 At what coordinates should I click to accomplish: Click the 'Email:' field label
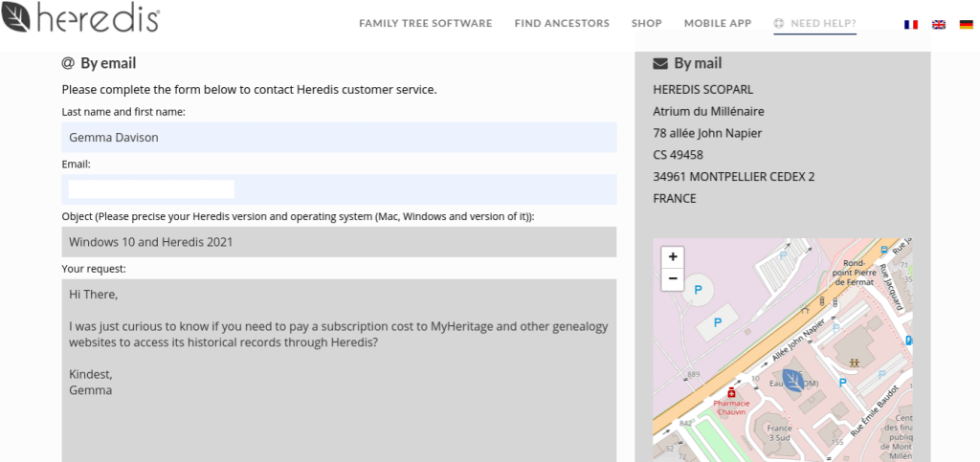[77, 165]
